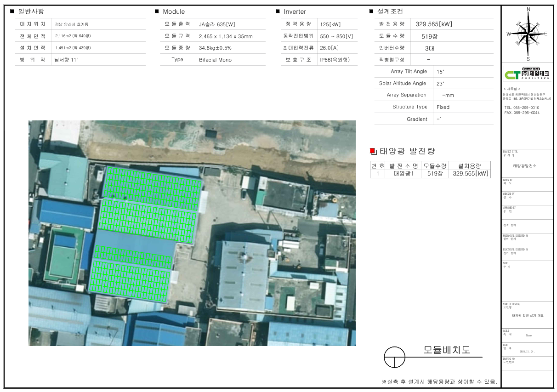The height and width of the screenshot is (392, 557).
Task: Click the 519장 cell in 태양광 발전량 table
Action: coord(435,174)
